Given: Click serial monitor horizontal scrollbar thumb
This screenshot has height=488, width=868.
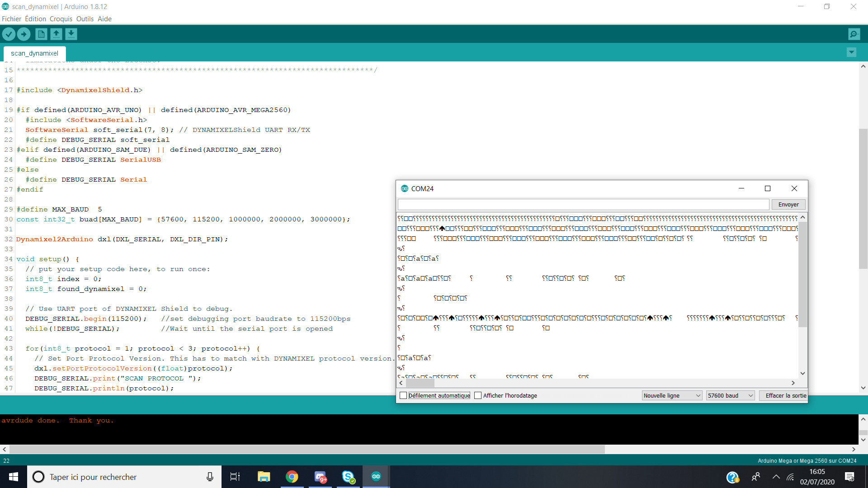Looking at the screenshot, I should point(420,383).
